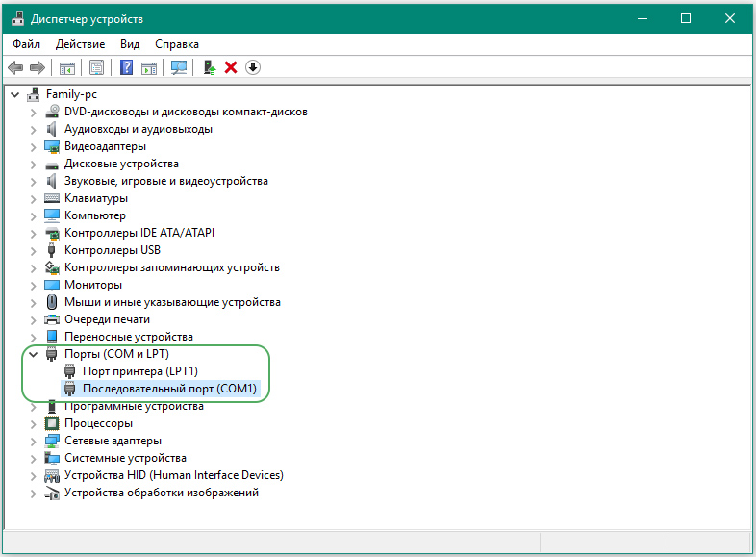The height and width of the screenshot is (557, 756).
Task: Click the Update driver toolbar icon
Action: [x=210, y=67]
